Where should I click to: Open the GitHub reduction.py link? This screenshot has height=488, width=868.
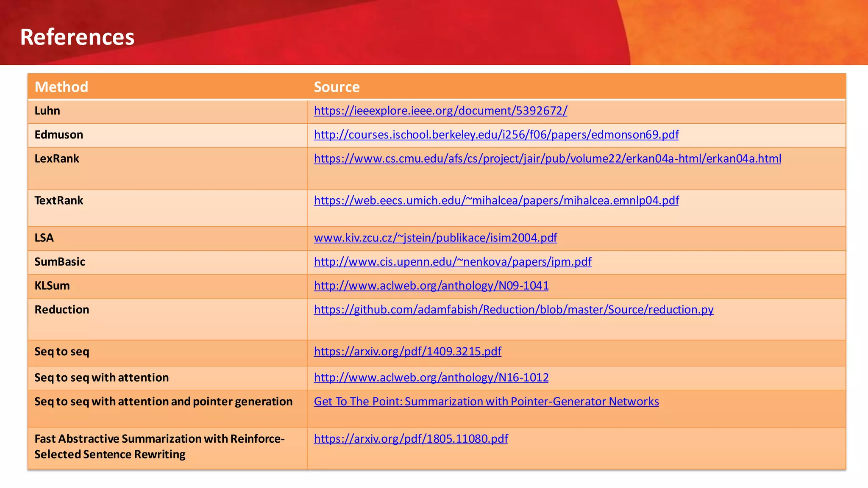click(514, 310)
